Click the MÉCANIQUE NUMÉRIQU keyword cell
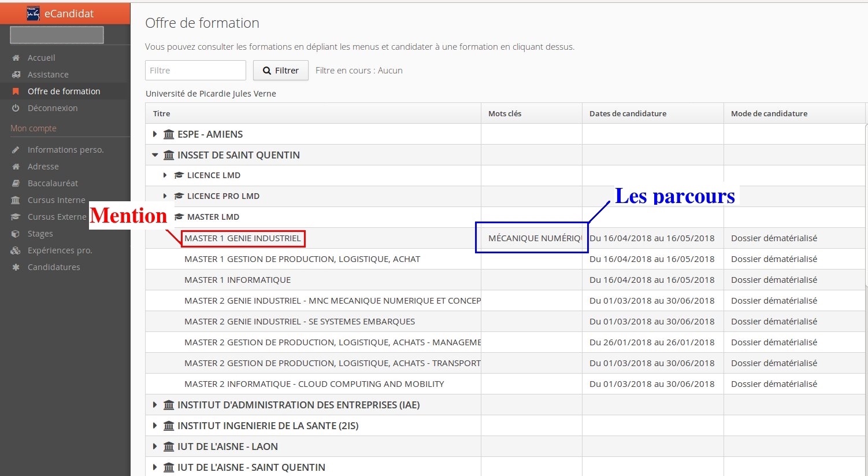The width and height of the screenshot is (868, 476). [532, 238]
